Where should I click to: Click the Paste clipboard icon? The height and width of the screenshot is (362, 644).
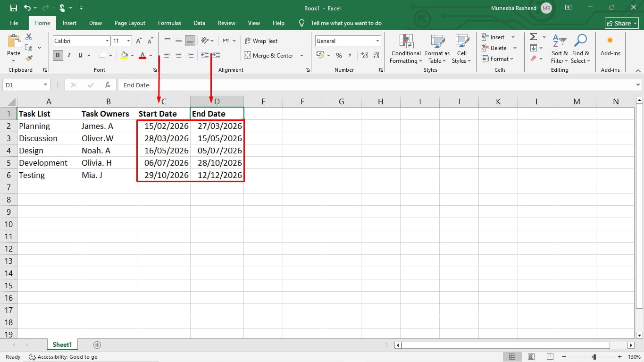point(14,42)
